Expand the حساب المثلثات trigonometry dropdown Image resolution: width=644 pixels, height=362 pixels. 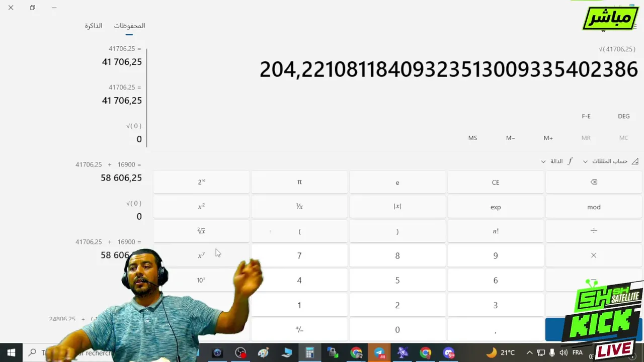(x=610, y=161)
